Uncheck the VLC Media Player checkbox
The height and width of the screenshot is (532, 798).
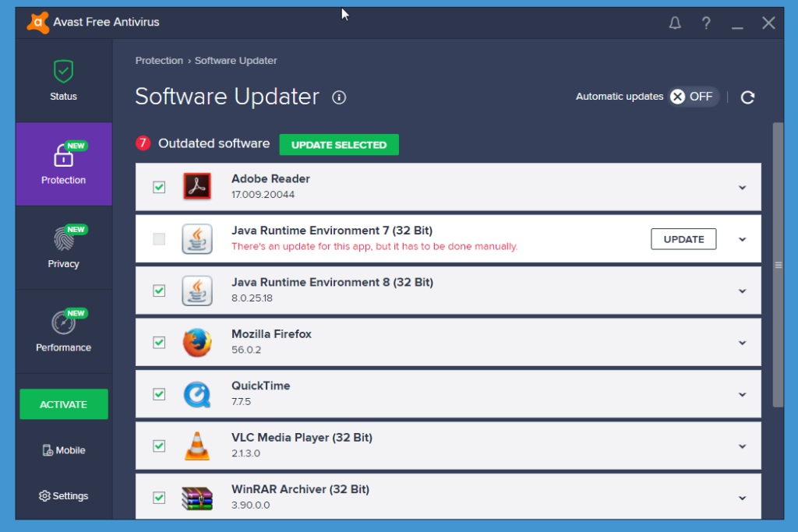click(x=159, y=446)
